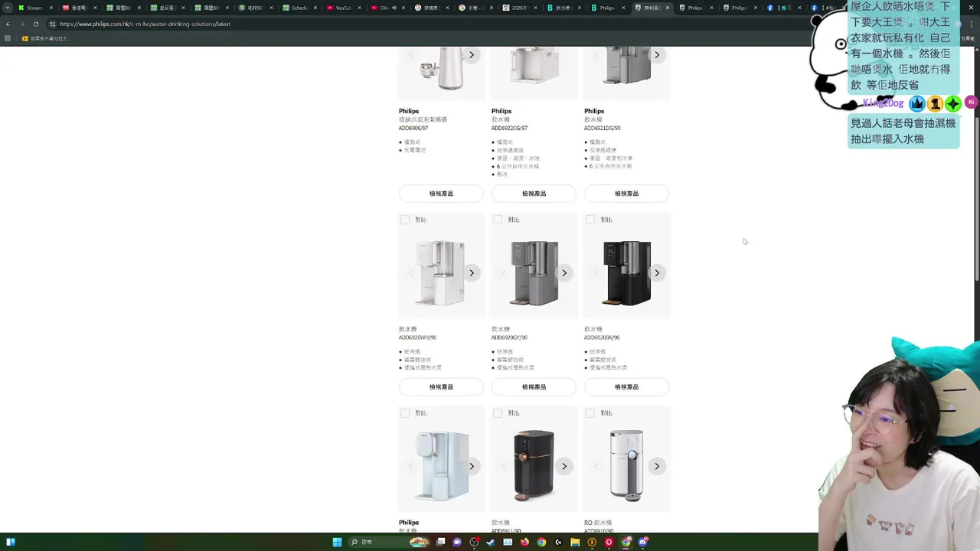Click ADD6922CG/97 model number text
Image resolution: width=980 pixels, height=551 pixels.
tap(509, 129)
